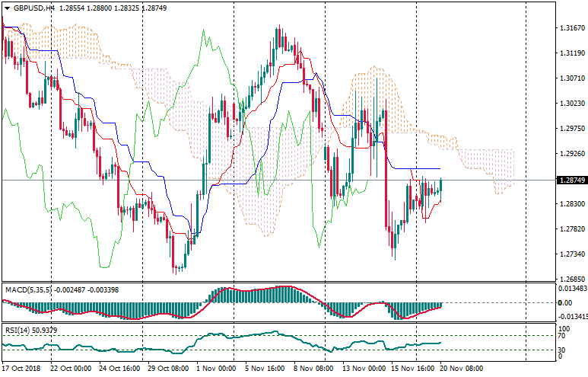Click the 5 Nov 16:00 time label
The height and width of the screenshot is (377, 588).
[265, 369]
